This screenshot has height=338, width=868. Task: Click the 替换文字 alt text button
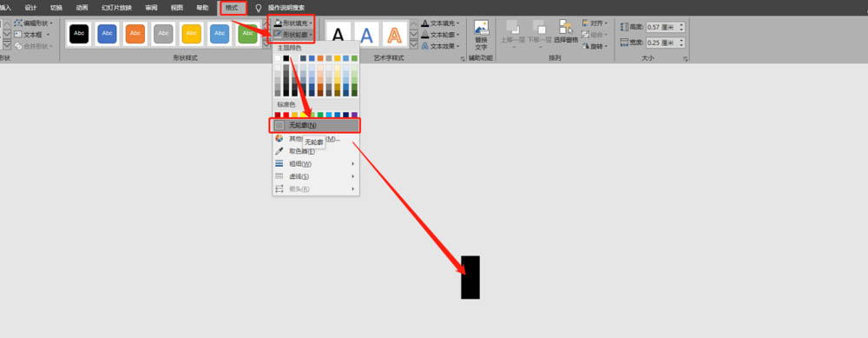(x=482, y=35)
